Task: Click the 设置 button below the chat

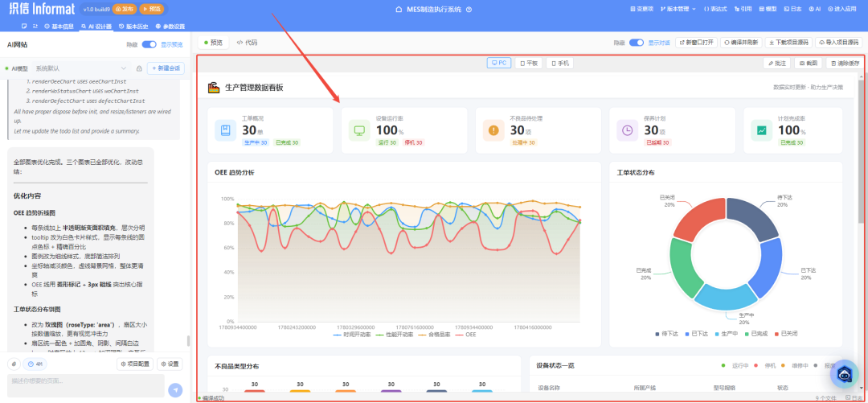Action: [x=170, y=364]
